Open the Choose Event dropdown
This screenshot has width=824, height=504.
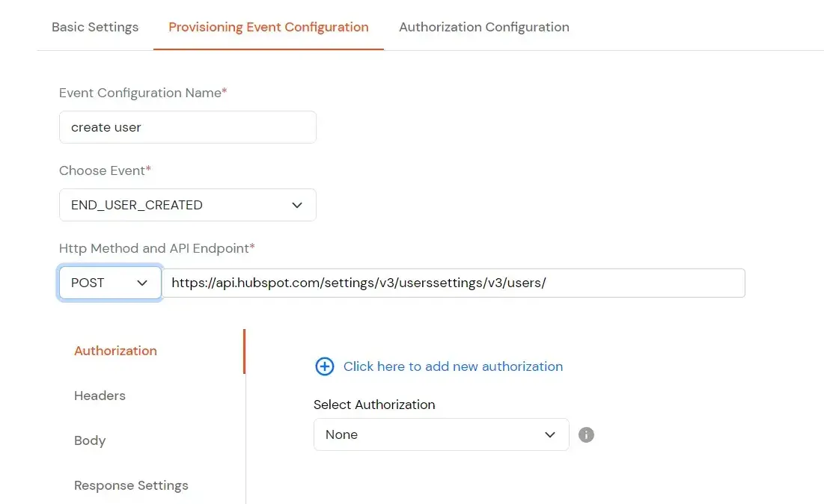click(188, 205)
